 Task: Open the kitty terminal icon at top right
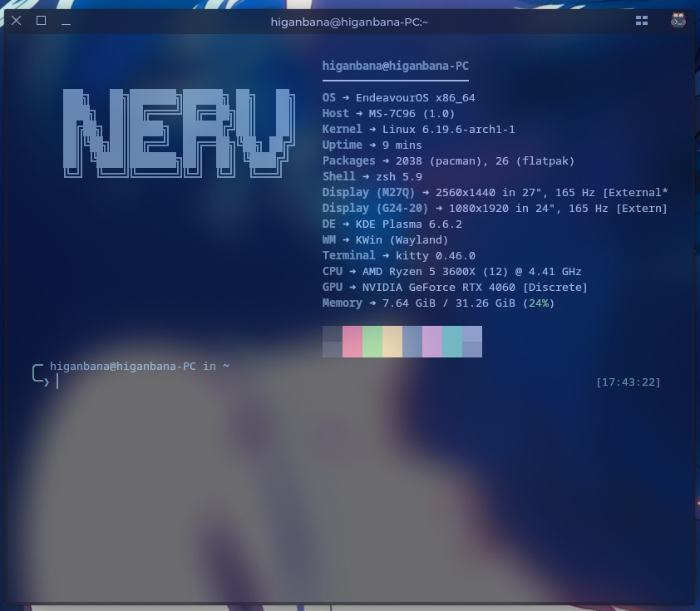[678, 21]
